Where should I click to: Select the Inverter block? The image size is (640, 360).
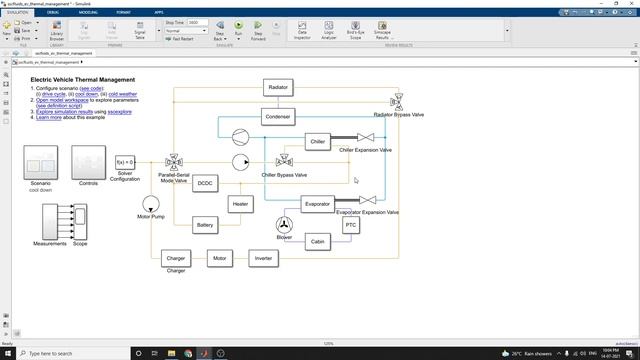pos(263,258)
